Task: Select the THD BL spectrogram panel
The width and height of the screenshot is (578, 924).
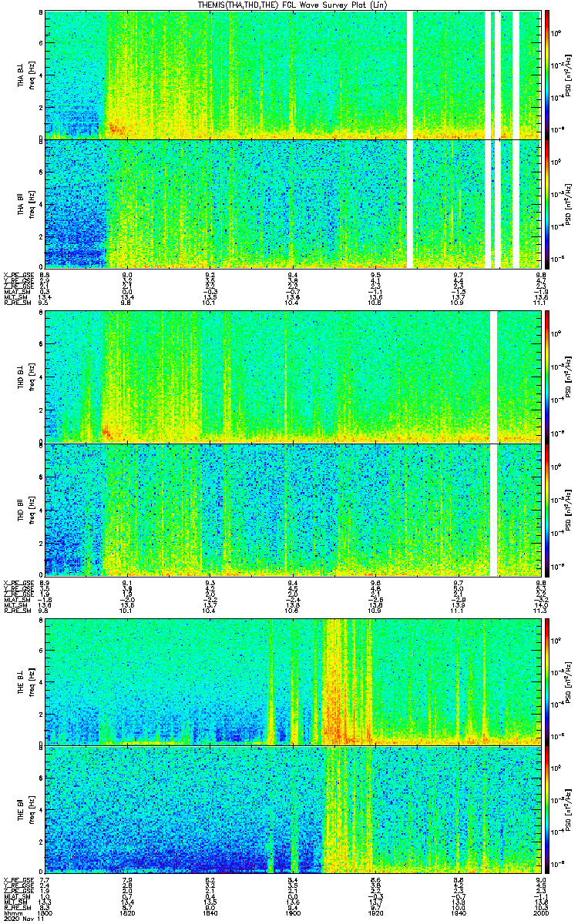Action: (292, 377)
